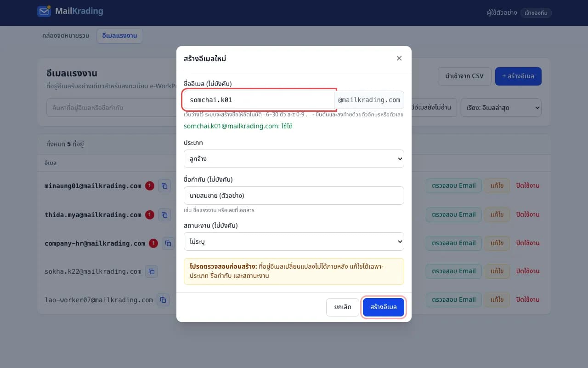Viewport: 588px width, 368px height.
Task: Click the MailKrading envelope logo icon
Action: 44,11
